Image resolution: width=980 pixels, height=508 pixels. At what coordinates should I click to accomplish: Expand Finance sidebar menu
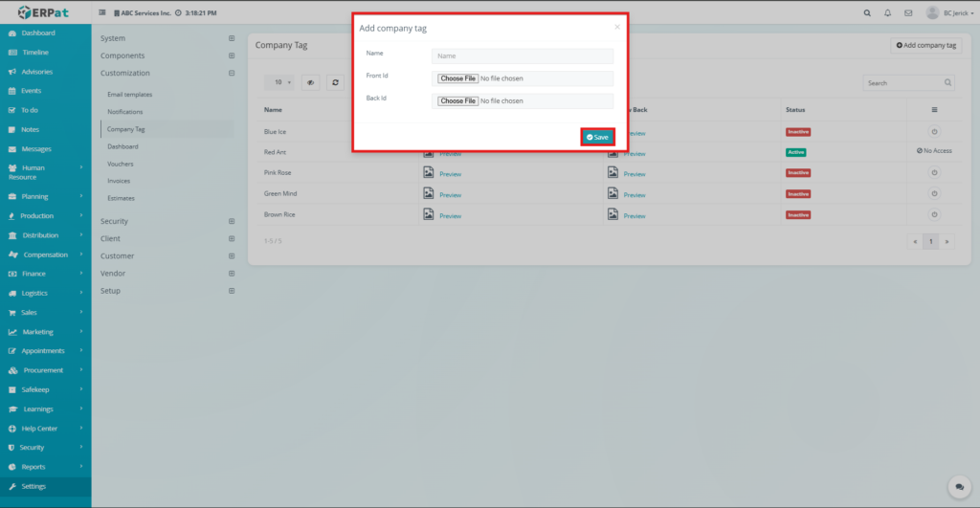coord(46,274)
